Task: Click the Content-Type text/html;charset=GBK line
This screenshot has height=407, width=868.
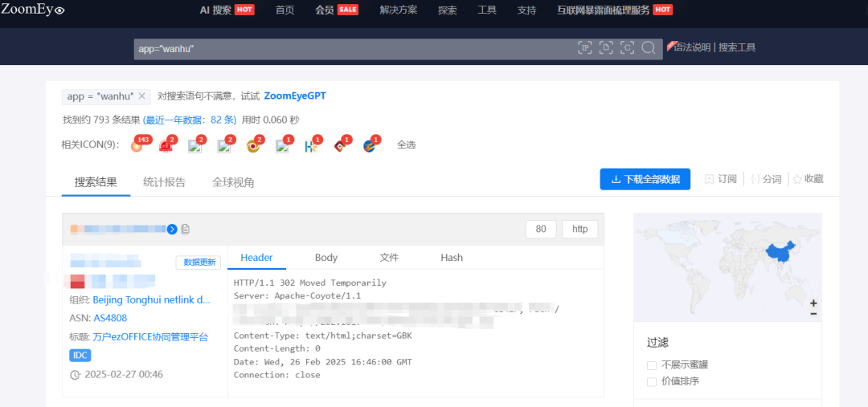Action: click(x=323, y=336)
